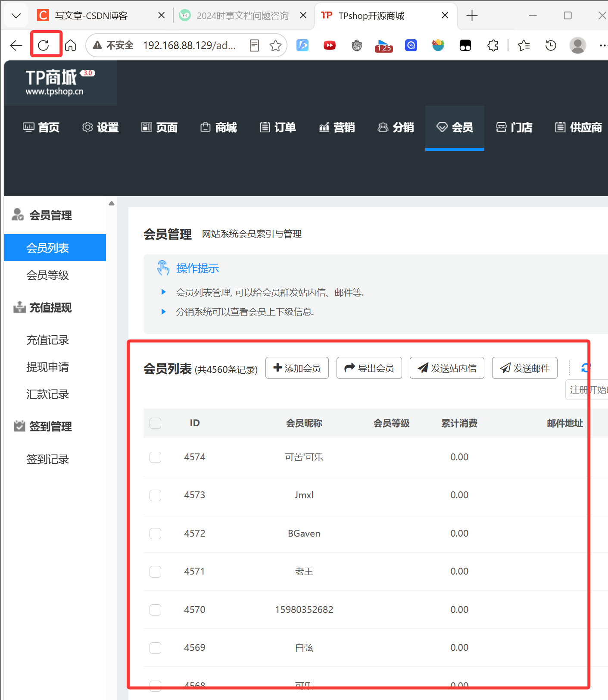608x700 pixels.
Task: Open the 订单 navigation menu
Action: tap(277, 128)
